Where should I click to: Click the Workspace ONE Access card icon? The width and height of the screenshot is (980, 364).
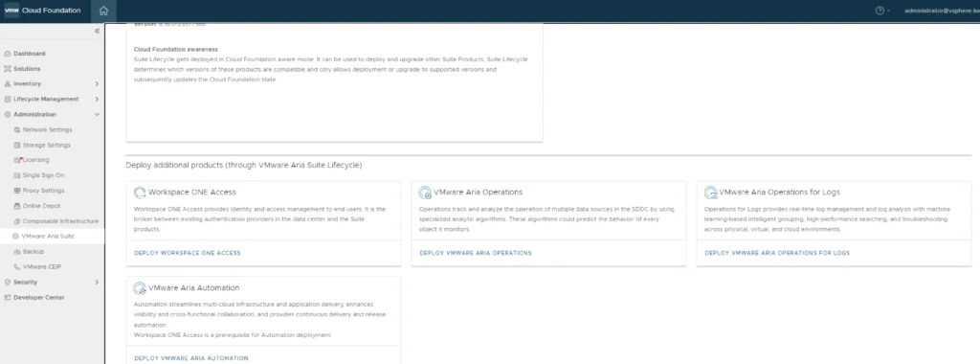(x=140, y=193)
